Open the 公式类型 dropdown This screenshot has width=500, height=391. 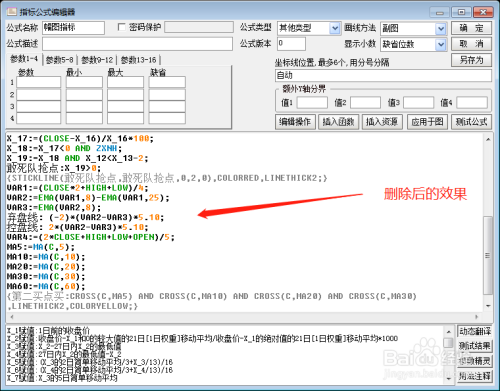point(335,28)
